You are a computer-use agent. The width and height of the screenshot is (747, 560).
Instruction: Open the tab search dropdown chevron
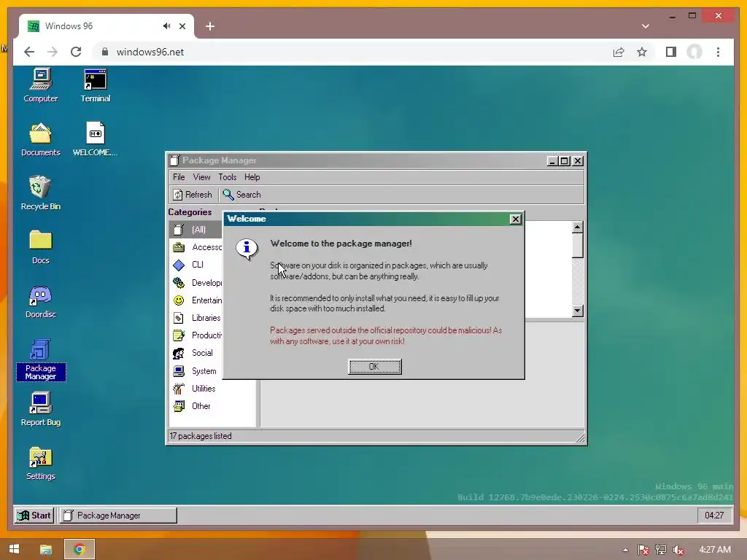(x=646, y=26)
